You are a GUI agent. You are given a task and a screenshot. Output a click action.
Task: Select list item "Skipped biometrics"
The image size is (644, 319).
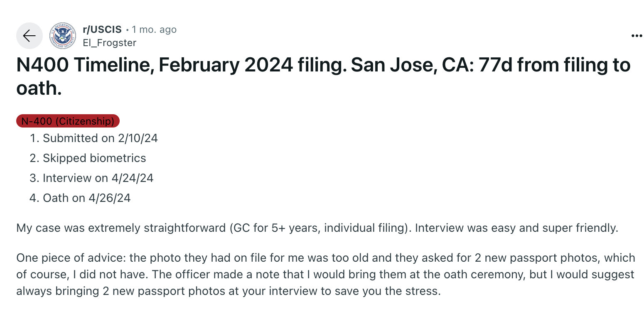(94, 158)
